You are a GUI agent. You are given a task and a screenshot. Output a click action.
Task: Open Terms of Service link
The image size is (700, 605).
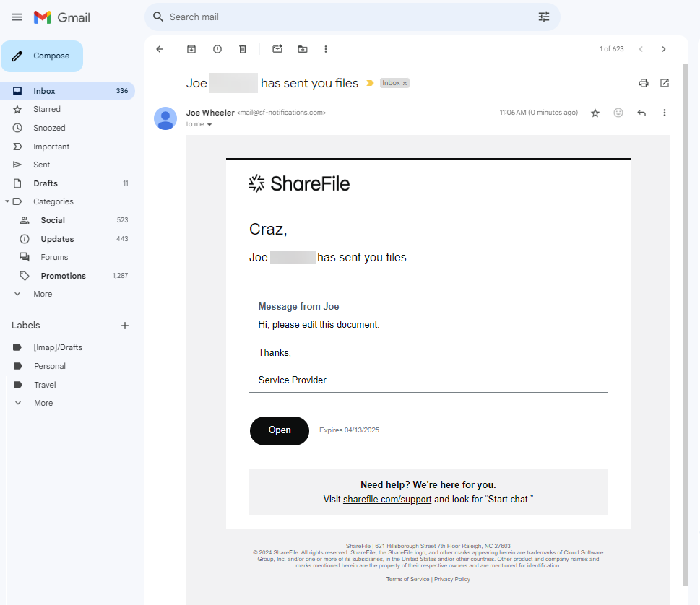point(407,579)
